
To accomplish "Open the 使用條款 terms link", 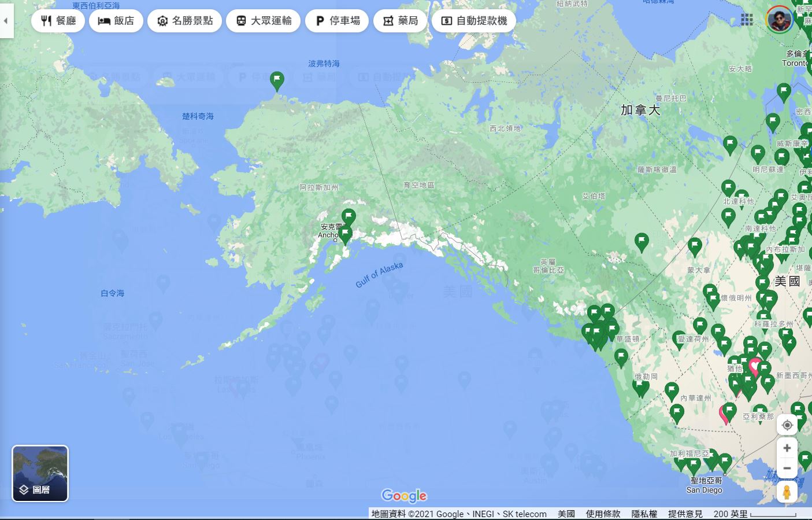I will coord(603,514).
